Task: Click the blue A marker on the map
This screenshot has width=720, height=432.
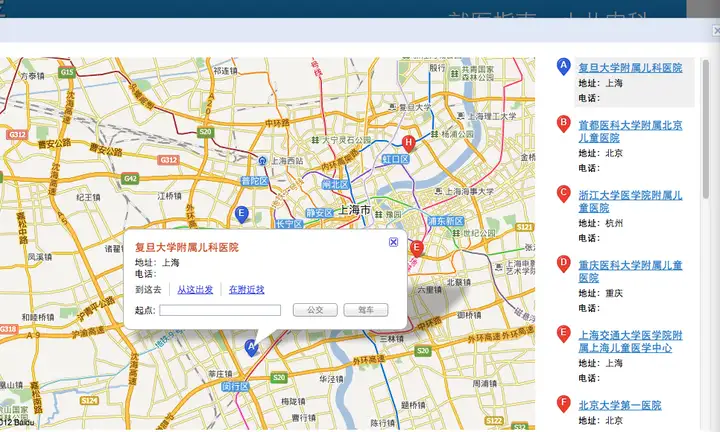Action: 251,348
